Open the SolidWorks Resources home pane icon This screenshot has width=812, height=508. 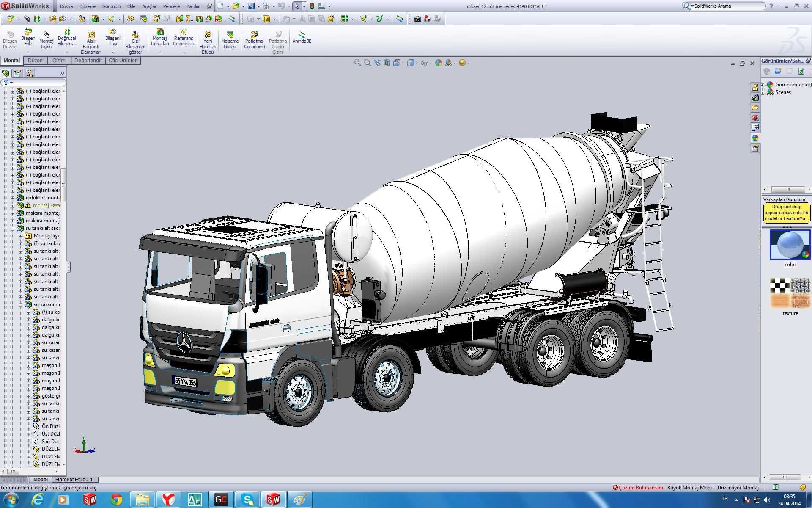(755, 87)
